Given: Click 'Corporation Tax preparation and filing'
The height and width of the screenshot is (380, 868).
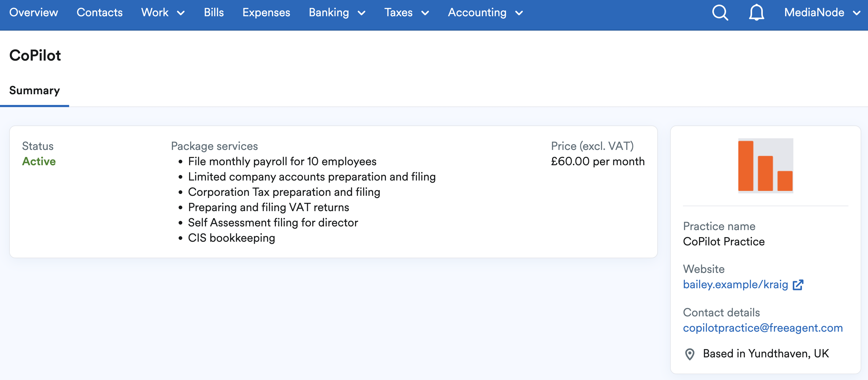Looking at the screenshot, I should [x=284, y=192].
